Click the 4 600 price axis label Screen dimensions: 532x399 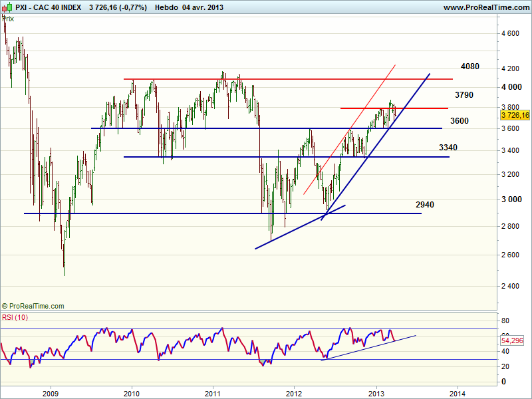(x=511, y=33)
